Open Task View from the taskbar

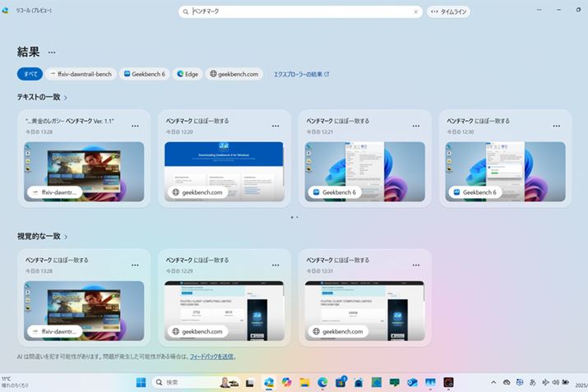pyautogui.click(x=250, y=382)
